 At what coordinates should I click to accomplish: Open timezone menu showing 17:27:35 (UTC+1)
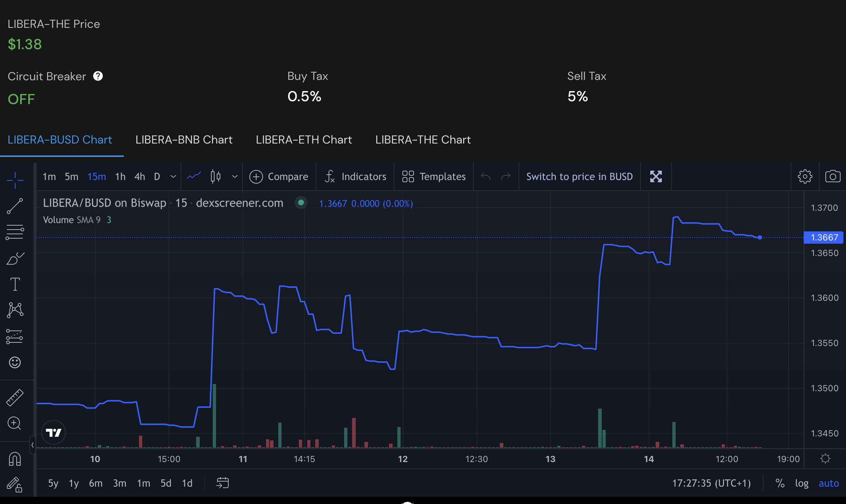point(711,483)
